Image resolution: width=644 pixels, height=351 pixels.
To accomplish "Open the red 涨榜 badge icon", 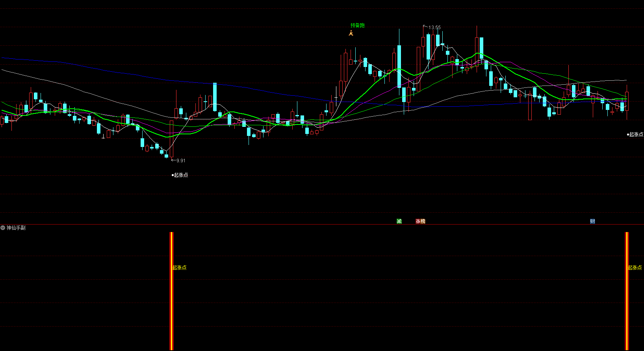I will click(x=420, y=221).
